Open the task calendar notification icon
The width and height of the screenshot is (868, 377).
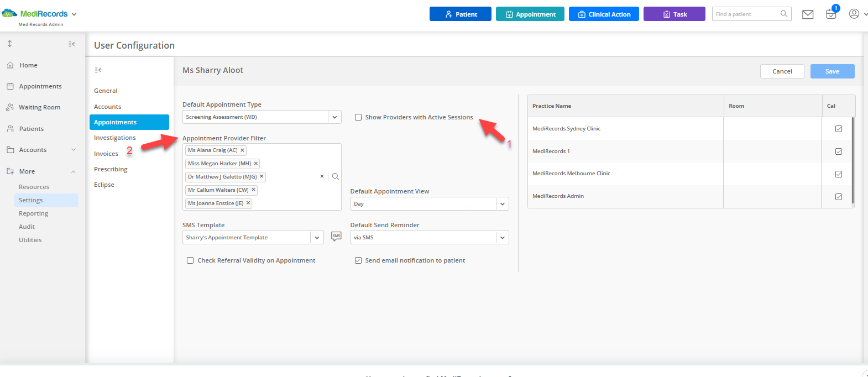point(831,14)
